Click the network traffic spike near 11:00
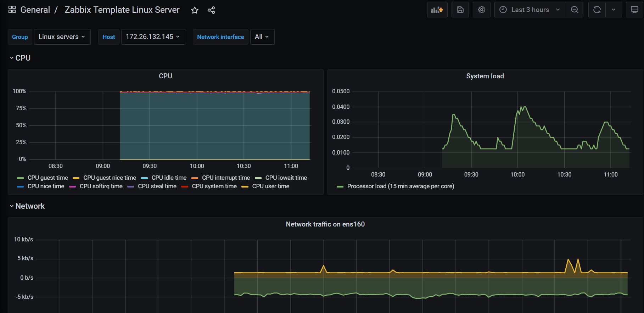This screenshot has height=313, width=644. pyautogui.click(x=573, y=266)
